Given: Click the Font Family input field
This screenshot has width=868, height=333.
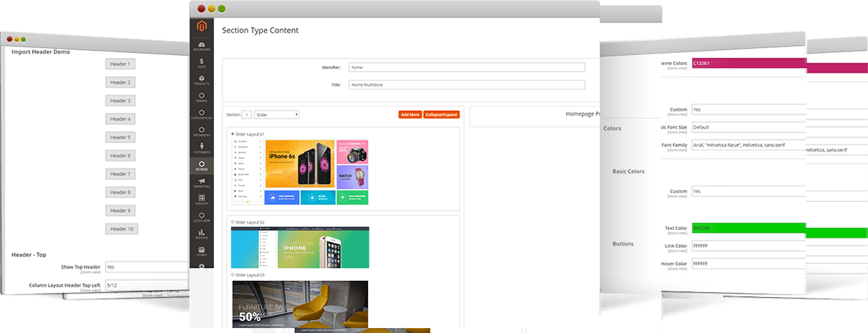Looking at the screenshot, I should [x=749, y=145].
